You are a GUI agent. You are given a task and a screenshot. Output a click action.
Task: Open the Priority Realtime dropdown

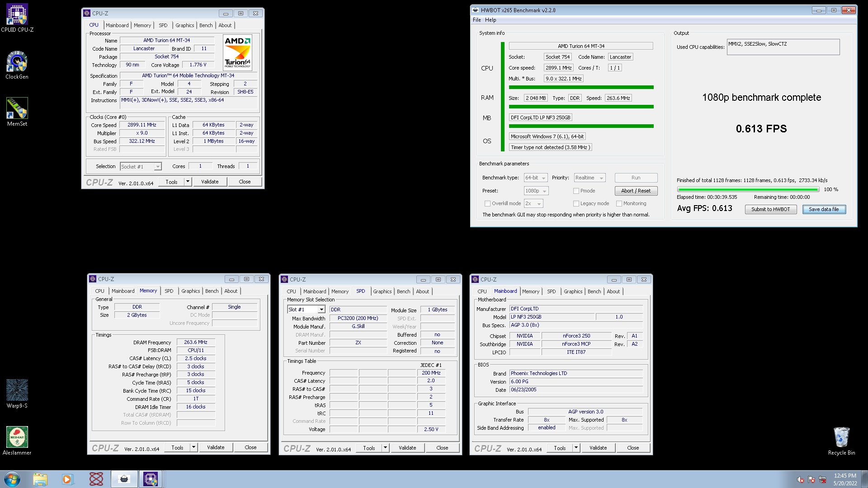pyautogui.click(x=590, y=178)
